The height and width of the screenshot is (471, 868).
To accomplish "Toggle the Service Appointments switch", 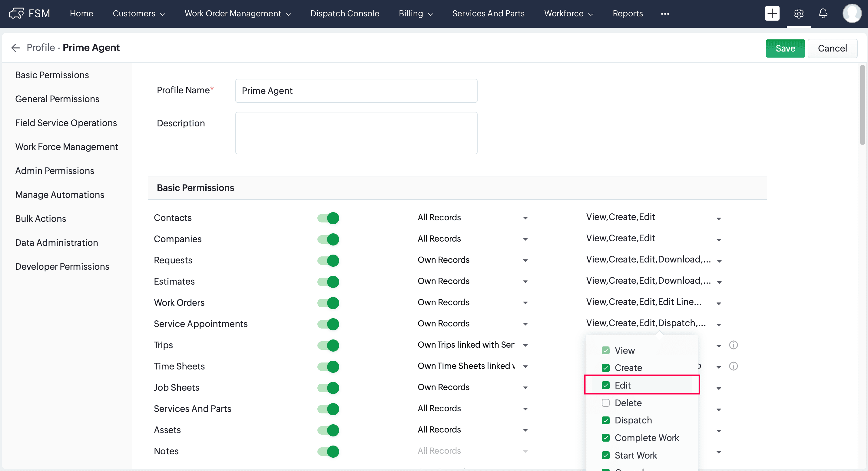I will pos(328,324).
